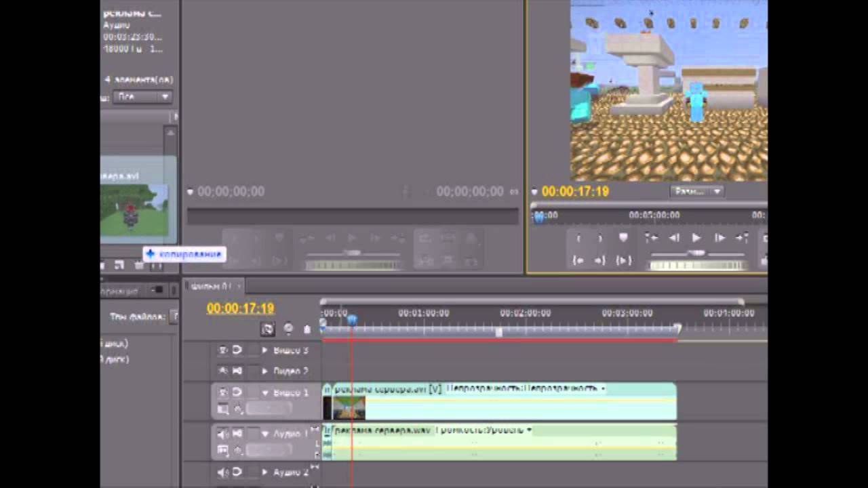The width and height of the screenshot is (868, 488).
Task: Step back one frame in Program monitor
Action: coord(673,238)
